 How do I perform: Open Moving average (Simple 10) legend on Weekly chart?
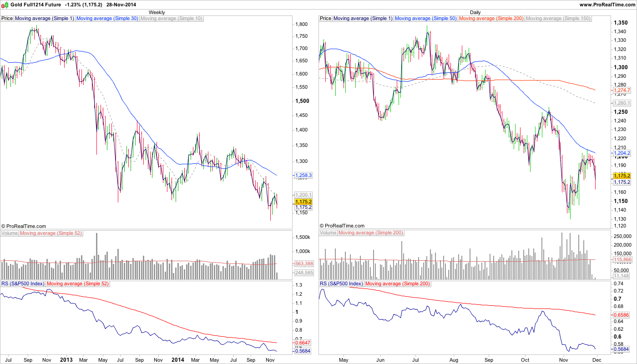172,19
